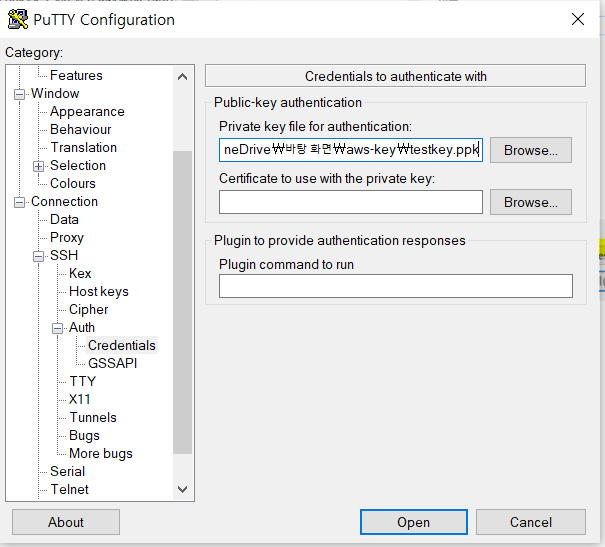Open Behaviour settings

pyautogui.click(x=81, y=129)
